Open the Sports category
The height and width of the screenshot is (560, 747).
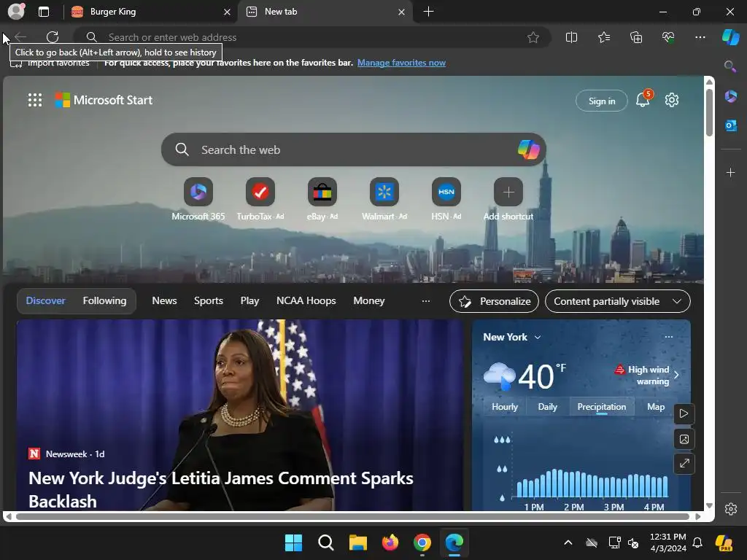click(x=208, y=300)
